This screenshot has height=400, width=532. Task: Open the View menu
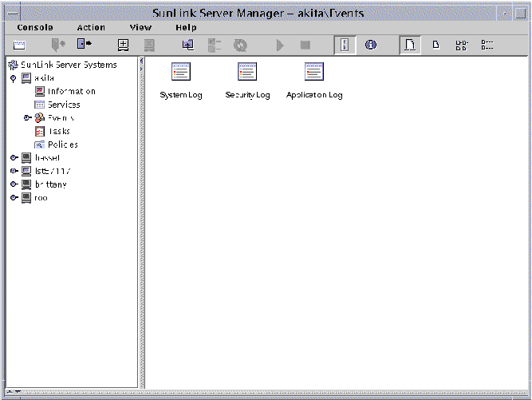click(x=140, y=27)
